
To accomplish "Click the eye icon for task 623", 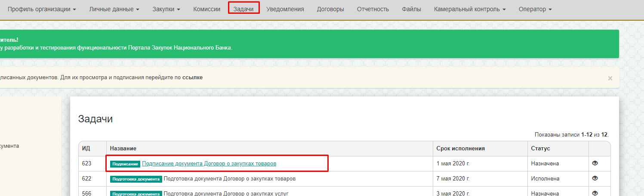I will click(x=595, y=163).
